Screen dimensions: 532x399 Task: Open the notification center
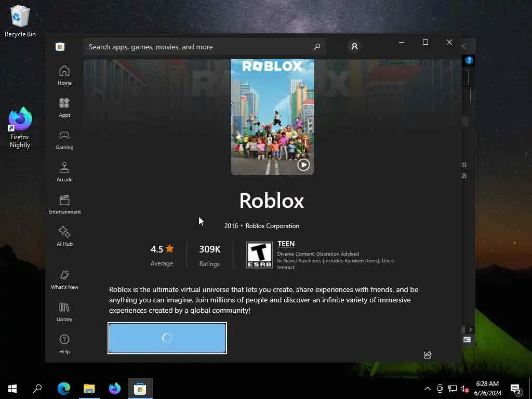click(516, 389)
